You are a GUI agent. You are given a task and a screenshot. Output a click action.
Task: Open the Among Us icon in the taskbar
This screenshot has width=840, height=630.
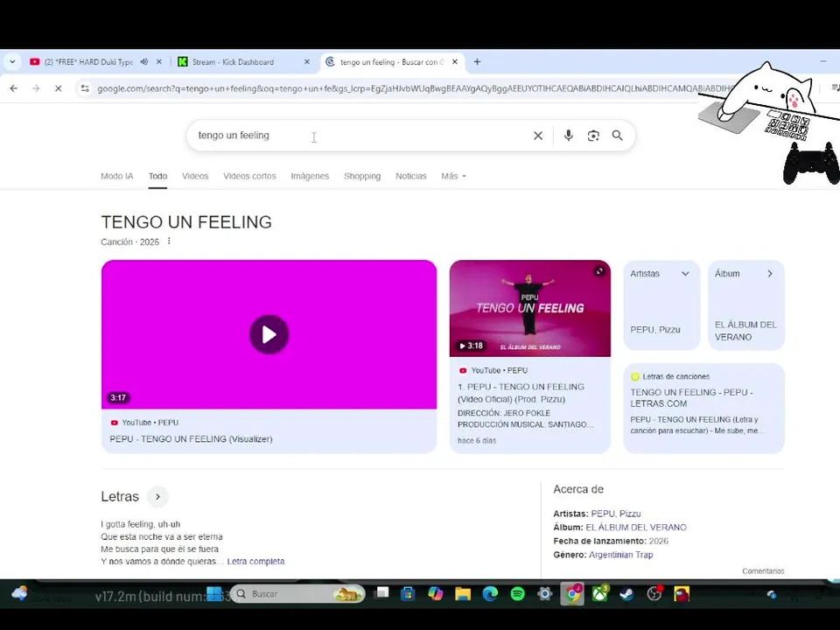coord(682,594)
